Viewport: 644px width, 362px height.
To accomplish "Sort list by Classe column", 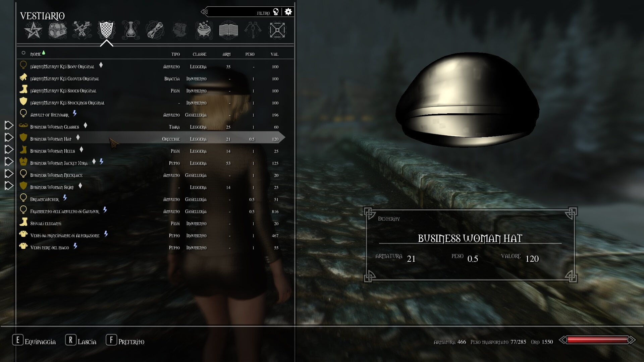I will coord(200,54).
